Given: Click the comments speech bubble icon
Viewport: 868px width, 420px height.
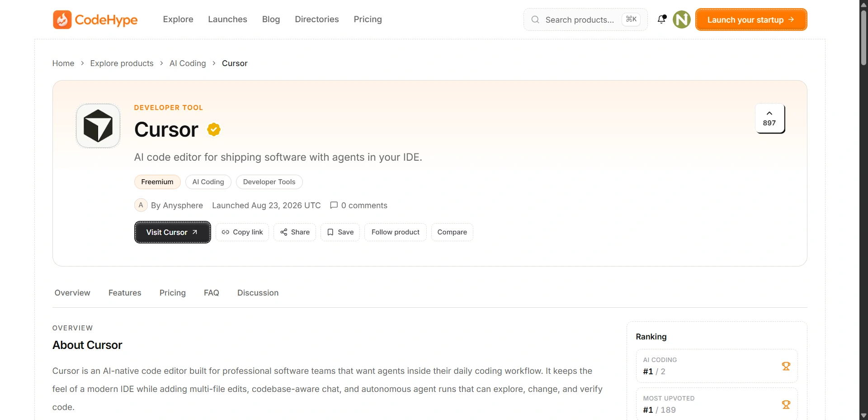Looking at the screenshot, I should click(x=334, y=205).
